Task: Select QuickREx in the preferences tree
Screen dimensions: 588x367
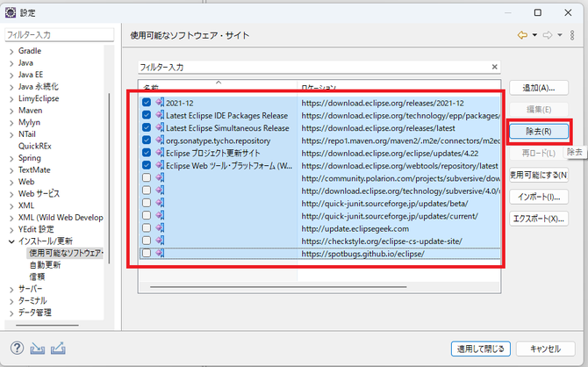Action: [x=35, y=146]
